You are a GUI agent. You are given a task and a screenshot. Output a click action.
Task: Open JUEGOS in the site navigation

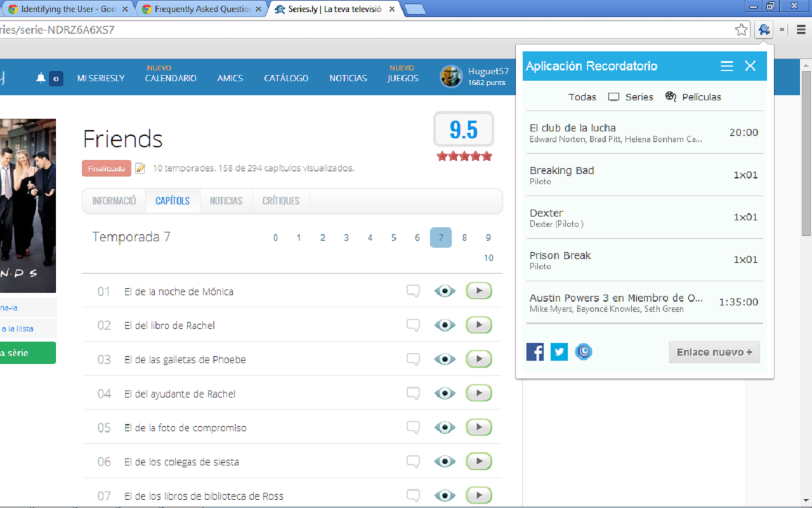(x=403, y=78)
